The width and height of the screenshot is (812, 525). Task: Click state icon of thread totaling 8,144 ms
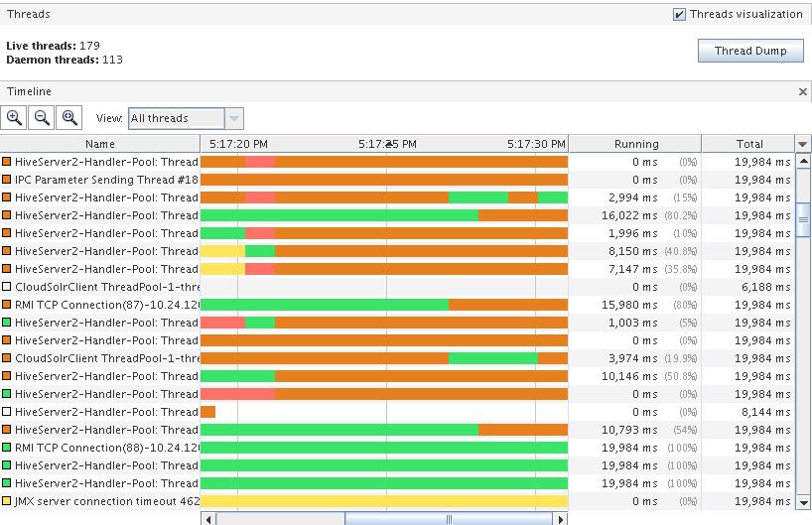(x=6, y=412)
